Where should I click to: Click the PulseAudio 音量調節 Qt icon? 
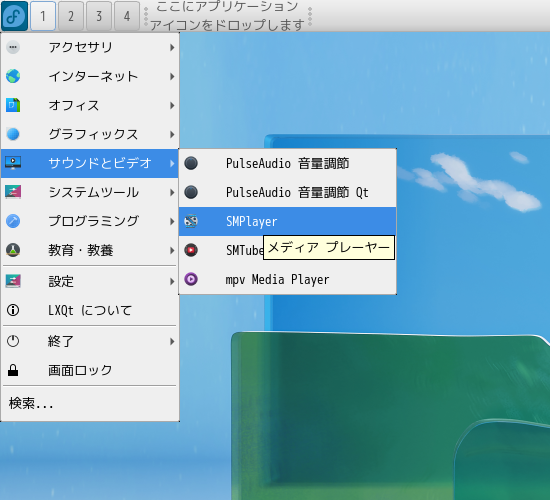(x=191, y=192)
